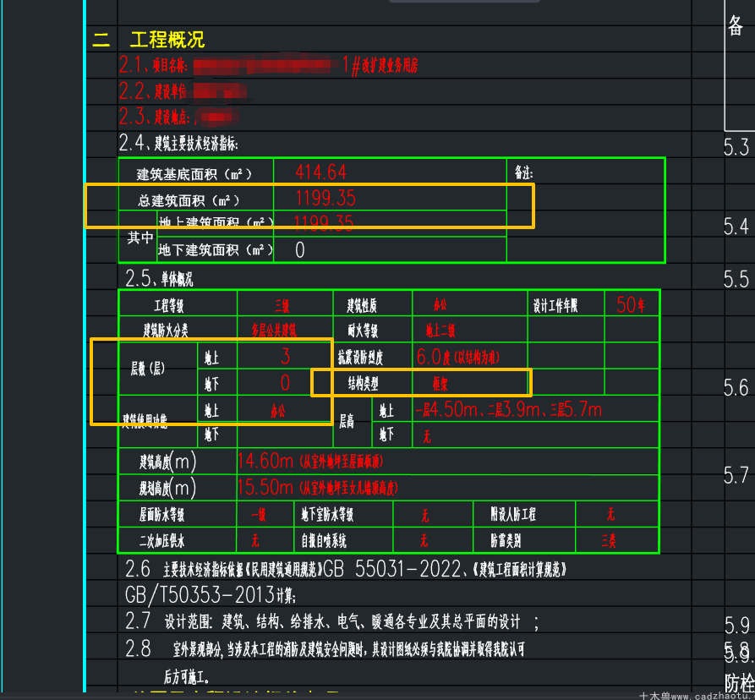The width and height of the screenshot is (755, 700).
Task: Click the 5.5 item number at right
Action: pyautogui.click(x=736, y=279)
